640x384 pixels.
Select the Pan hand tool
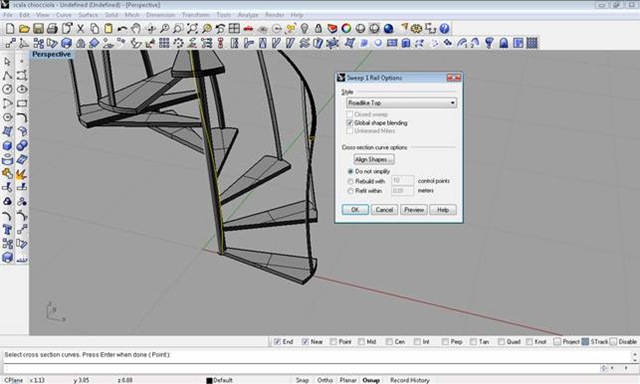click(136, 28)
